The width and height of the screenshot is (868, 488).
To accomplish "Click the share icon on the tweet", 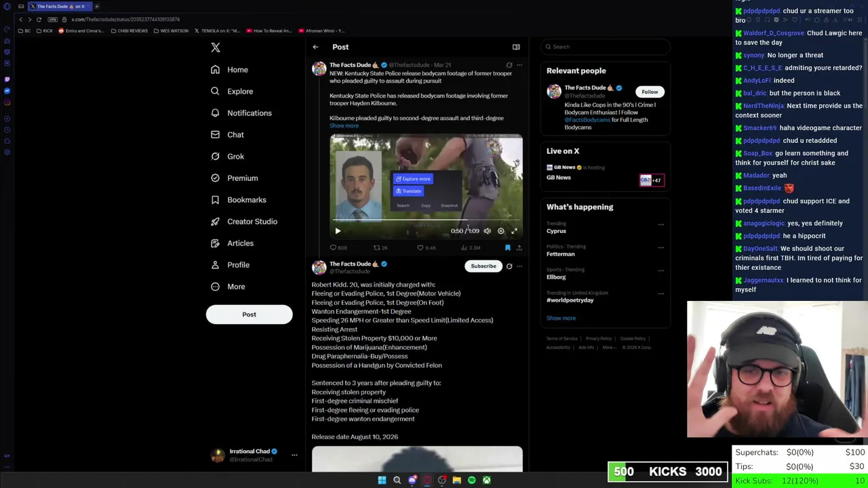I will (519, 248).
